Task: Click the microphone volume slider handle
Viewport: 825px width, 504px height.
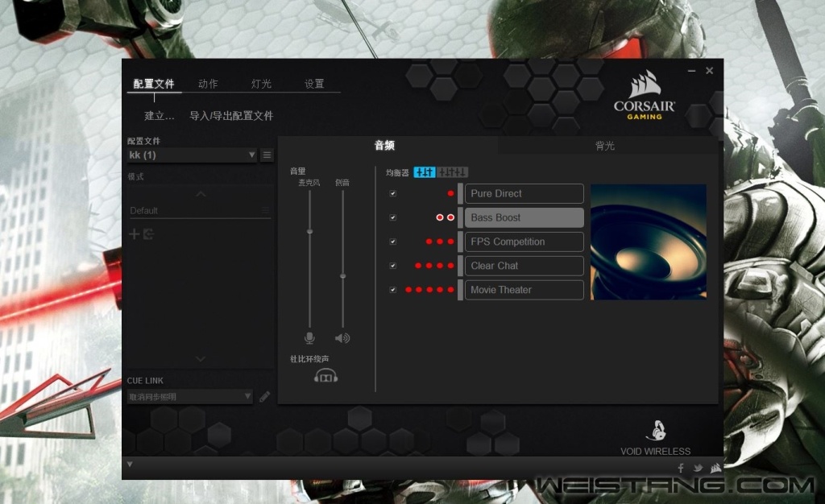Action: [310, 231]
